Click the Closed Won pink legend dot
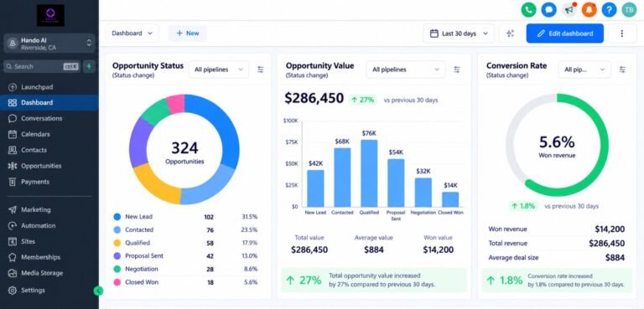The width and height of the screenshot is (644, 309). click(x=117, y=282)
